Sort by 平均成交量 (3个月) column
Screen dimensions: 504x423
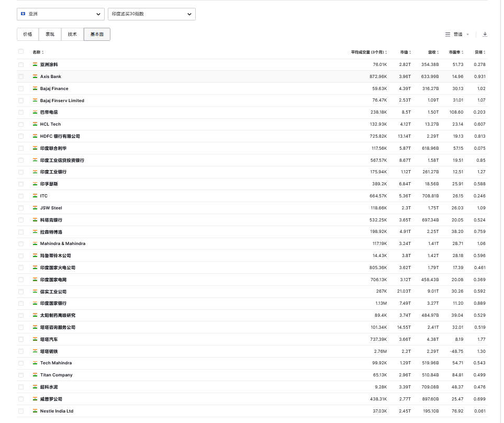pyautogui.click(x=386, y=52)
